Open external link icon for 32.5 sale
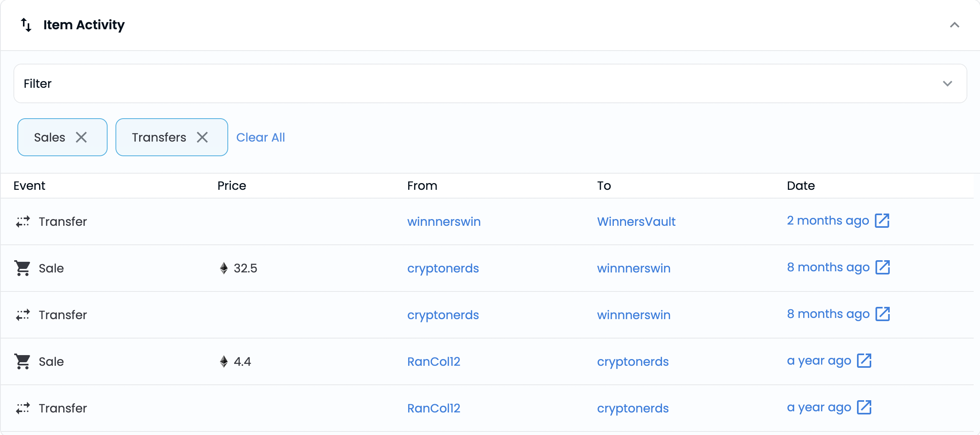 883,267
